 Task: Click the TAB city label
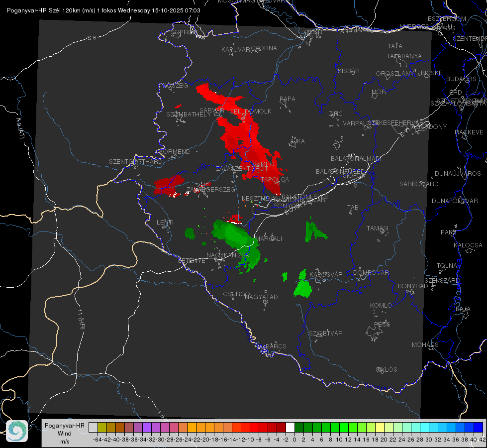[353, 208]
